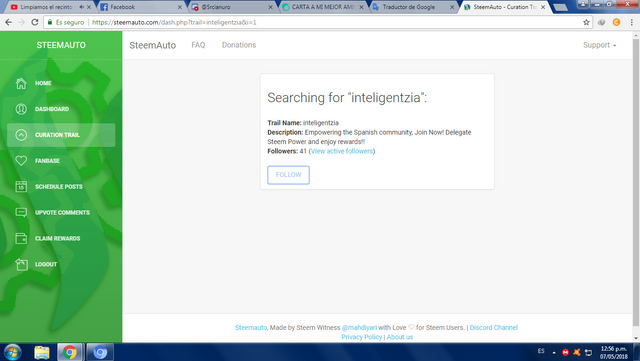This screenshot has width=640, height=361.
Task: Click the red M tray icon
Action: [x=565, y=352]
